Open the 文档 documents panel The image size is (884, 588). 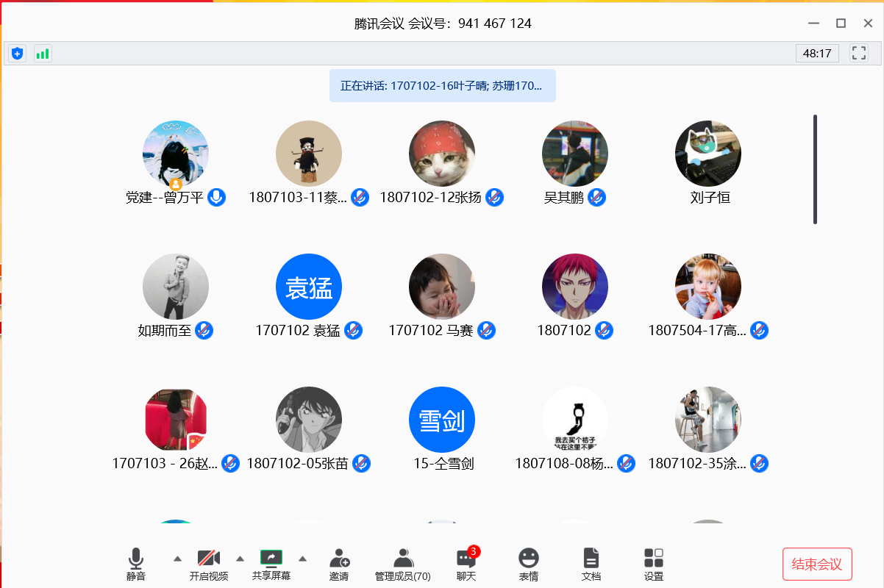click(x=591, y=564)
